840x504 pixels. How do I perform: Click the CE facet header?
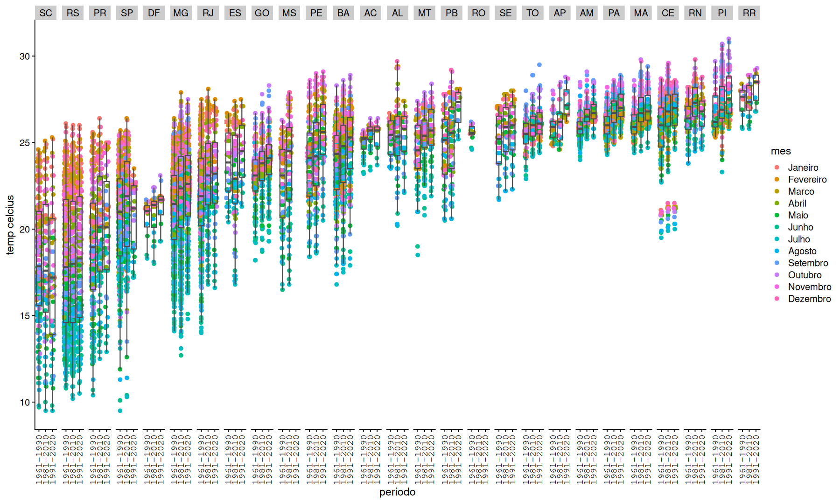coord(668,13)
